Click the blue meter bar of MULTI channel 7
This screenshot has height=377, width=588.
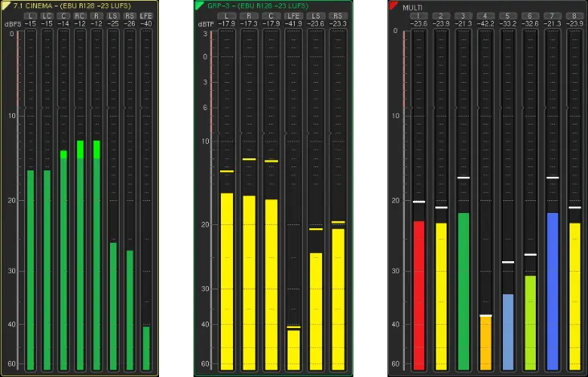[x=552, y=289]
